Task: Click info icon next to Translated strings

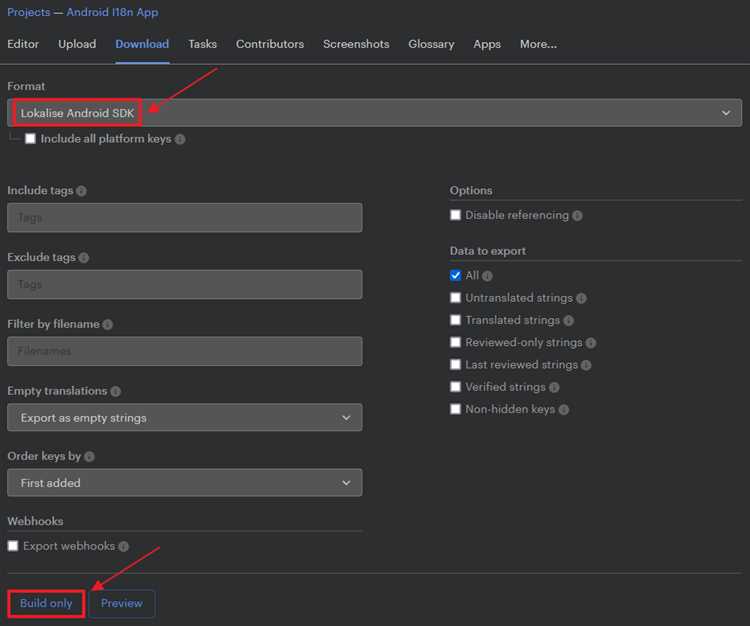Action: coord(568,320)
